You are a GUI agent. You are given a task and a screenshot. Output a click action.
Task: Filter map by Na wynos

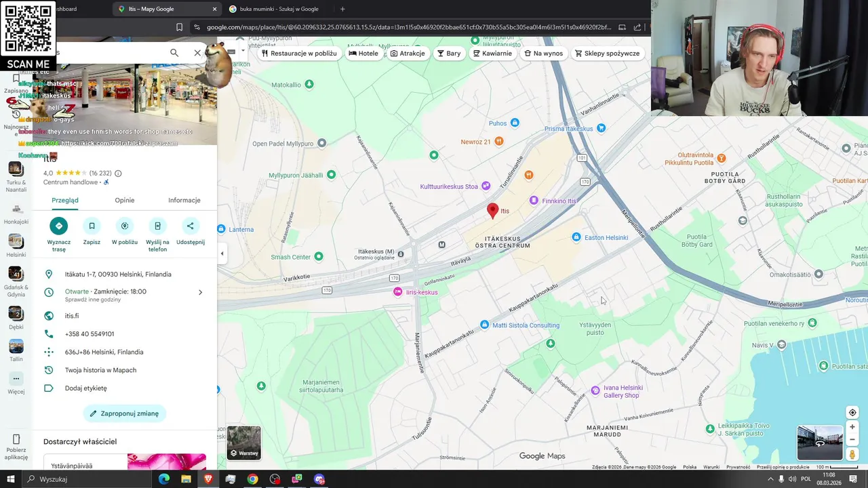point(544,53)
